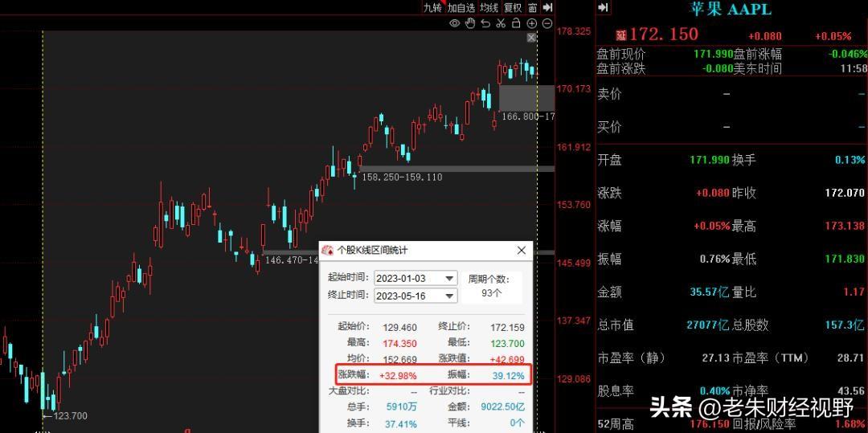Click the 涨跌值 value +42.699
Image resolution: width=868 pixels, height=433 pixels.
(x=506, y=359)
